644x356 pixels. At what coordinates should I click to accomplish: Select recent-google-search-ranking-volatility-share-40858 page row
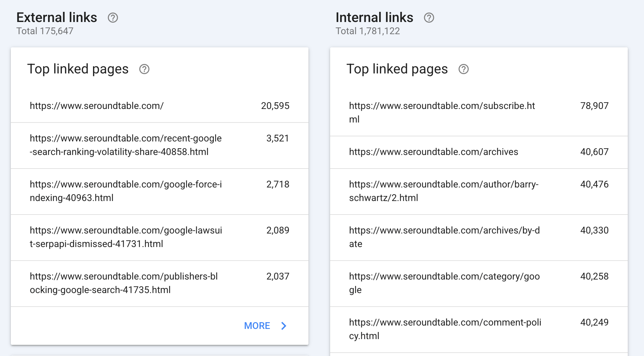pyautogui.click(x=160, y=146)
